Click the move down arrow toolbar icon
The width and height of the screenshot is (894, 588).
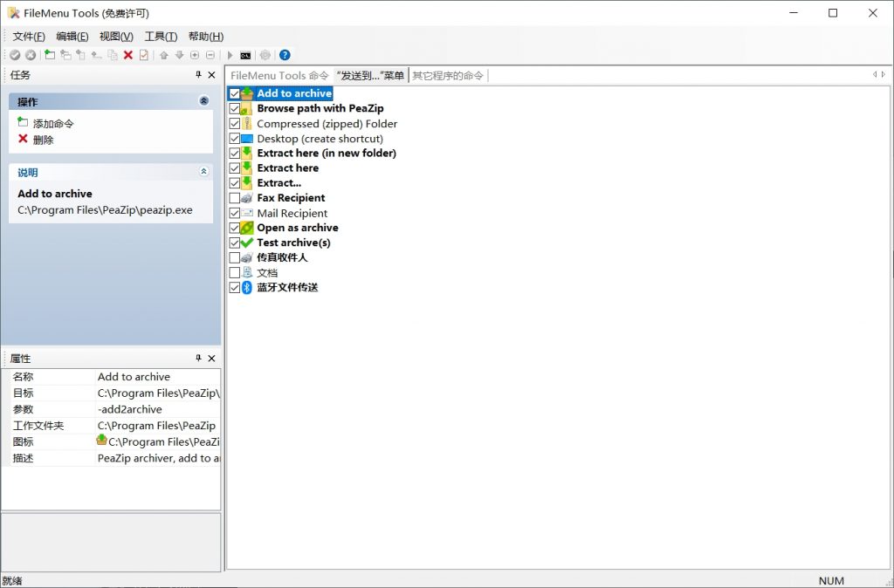click(179, 55)
